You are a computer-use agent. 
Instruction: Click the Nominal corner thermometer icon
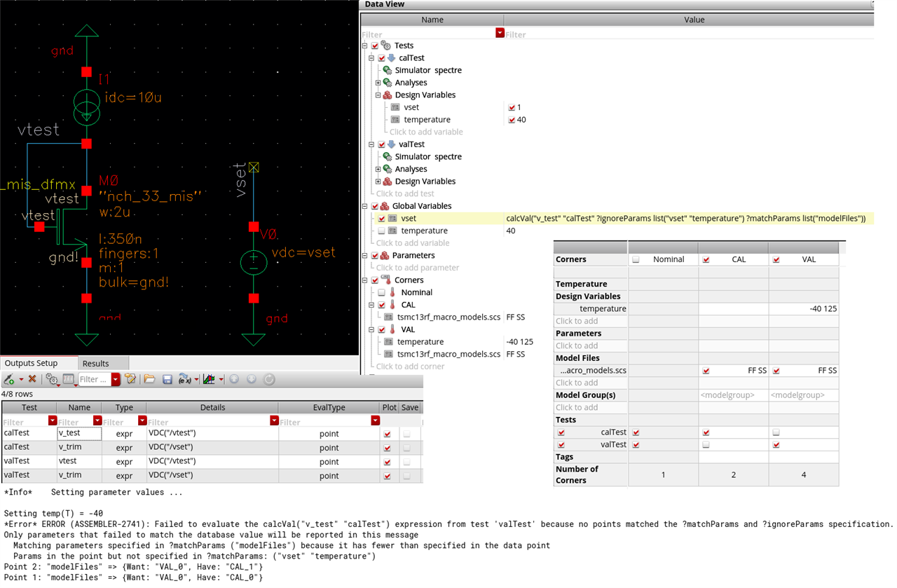coord(393,292)
